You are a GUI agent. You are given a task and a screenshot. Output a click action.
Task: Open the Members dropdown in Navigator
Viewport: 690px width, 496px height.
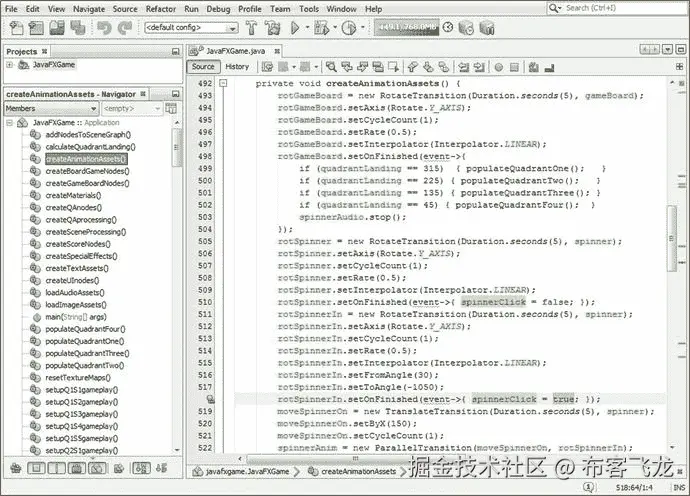pyautogui.click(x=51, y=108)
